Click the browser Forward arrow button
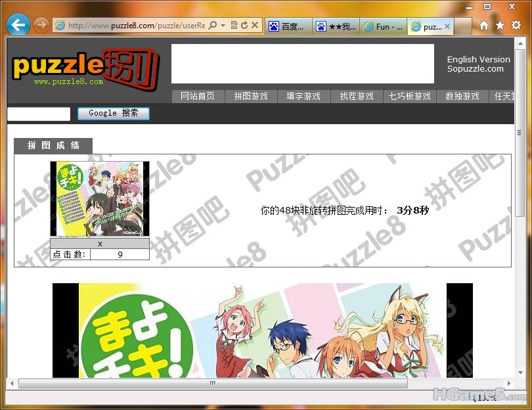The image size is (532, 410). click(x=41, y=25)
